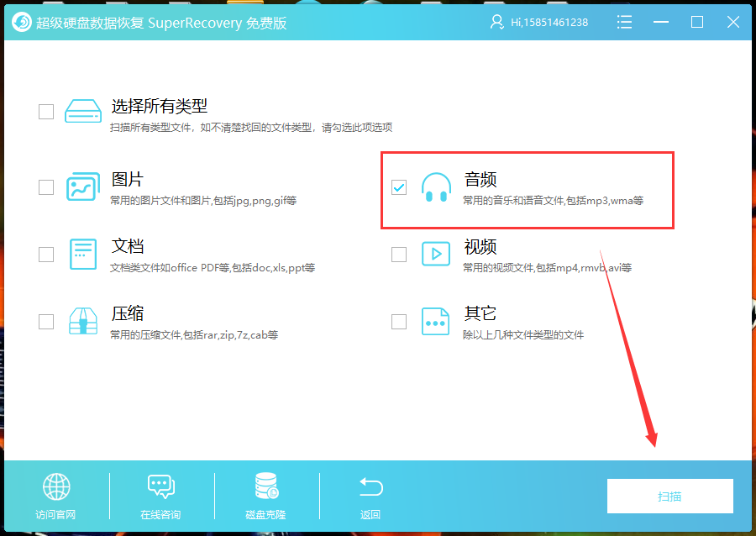This screenshot has height=536, width=756.
Task: Click the 除以上几种文件类型的文件 description
Action: click(x=523, y=335)
